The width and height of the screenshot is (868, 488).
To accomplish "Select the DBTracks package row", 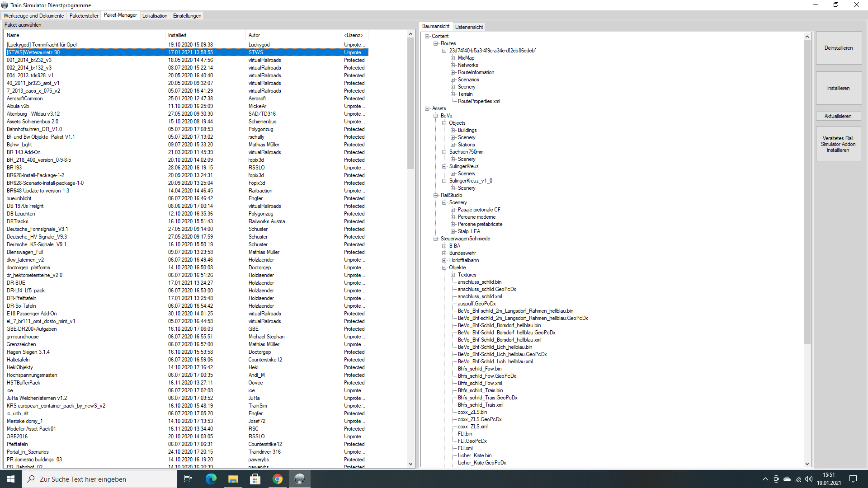I will point(18,221).
